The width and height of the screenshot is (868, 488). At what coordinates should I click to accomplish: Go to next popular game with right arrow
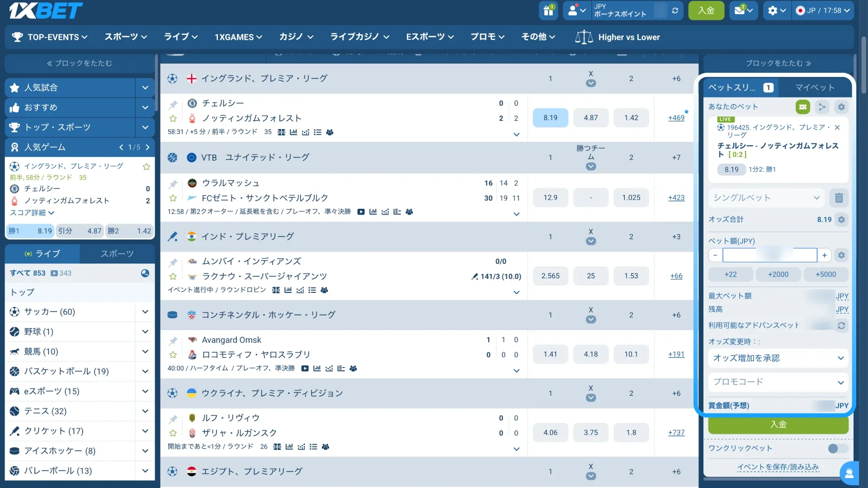[147, 147]
